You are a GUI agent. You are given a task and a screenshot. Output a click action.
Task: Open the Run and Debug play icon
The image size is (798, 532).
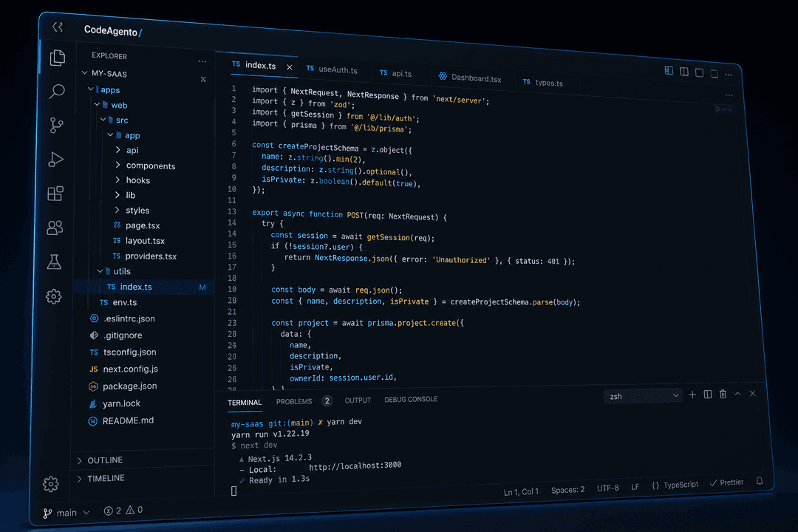click(56, 160)
